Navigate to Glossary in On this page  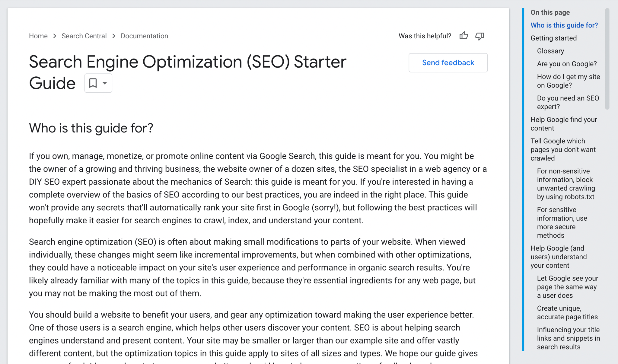pos(550,51)
